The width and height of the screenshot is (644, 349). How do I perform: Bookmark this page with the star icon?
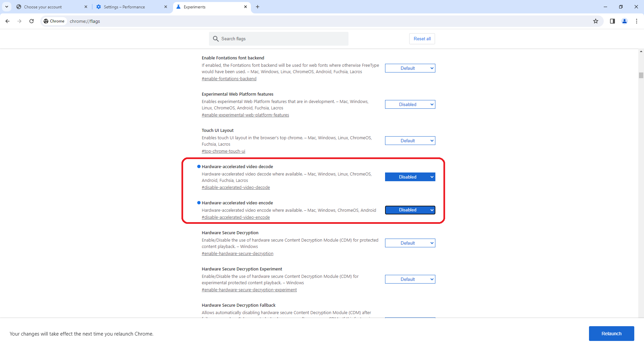[x=596, y=21]
